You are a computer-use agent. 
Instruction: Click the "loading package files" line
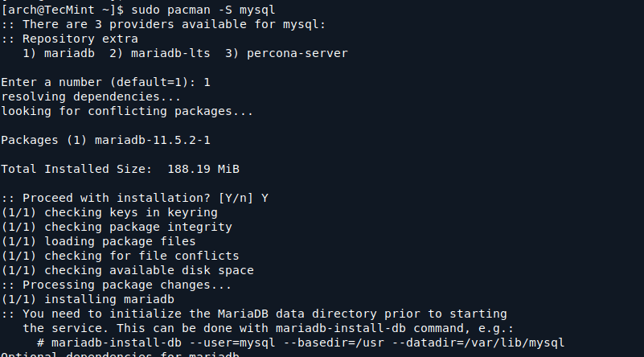tap(120, 241)
